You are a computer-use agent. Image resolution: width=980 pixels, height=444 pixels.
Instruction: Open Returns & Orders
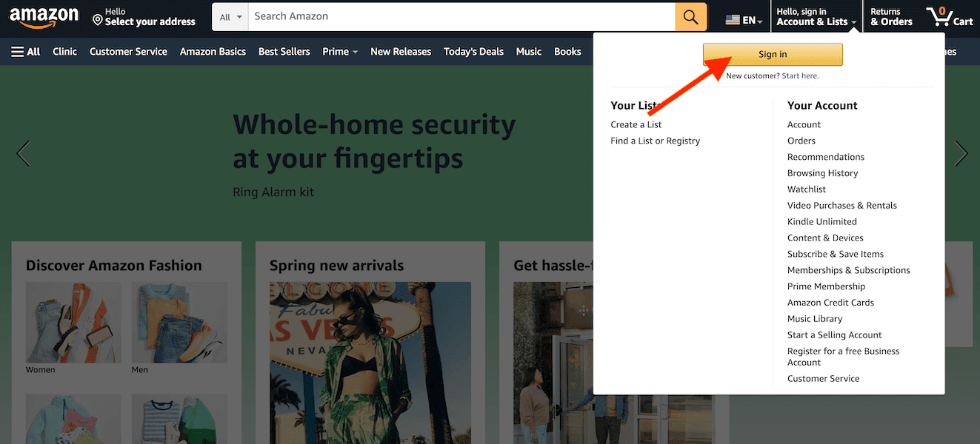pyautogui.click(x=891, y=17)
